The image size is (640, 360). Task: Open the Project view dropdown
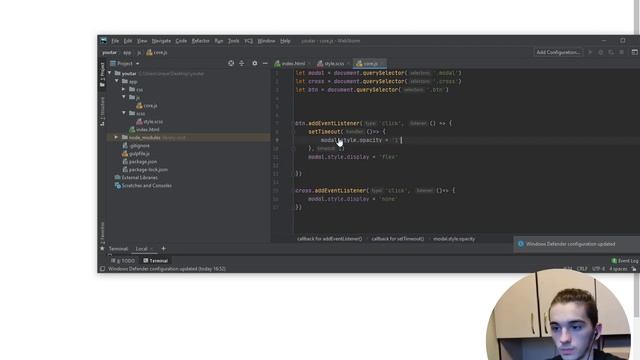point(125,64)
